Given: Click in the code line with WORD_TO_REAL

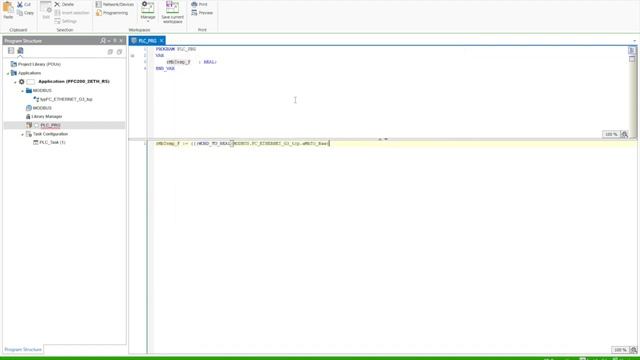Looking at the screenshot, I should (x=242, y=144).
